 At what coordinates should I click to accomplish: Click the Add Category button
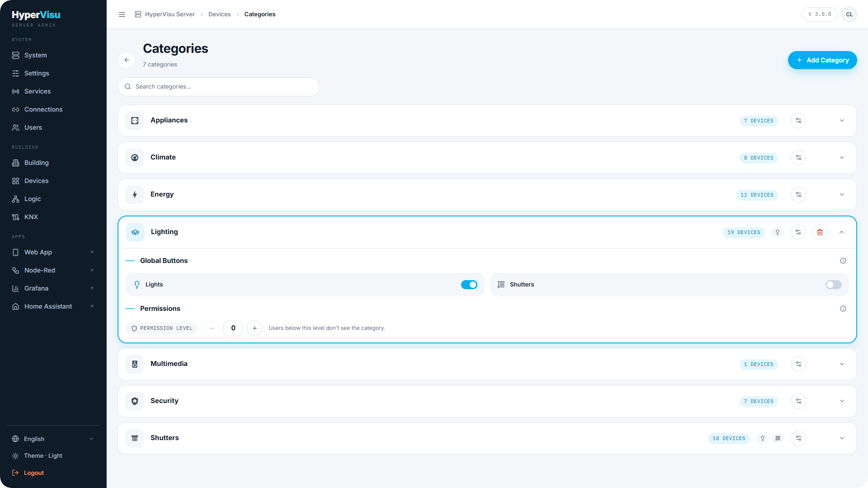[822, 60]
